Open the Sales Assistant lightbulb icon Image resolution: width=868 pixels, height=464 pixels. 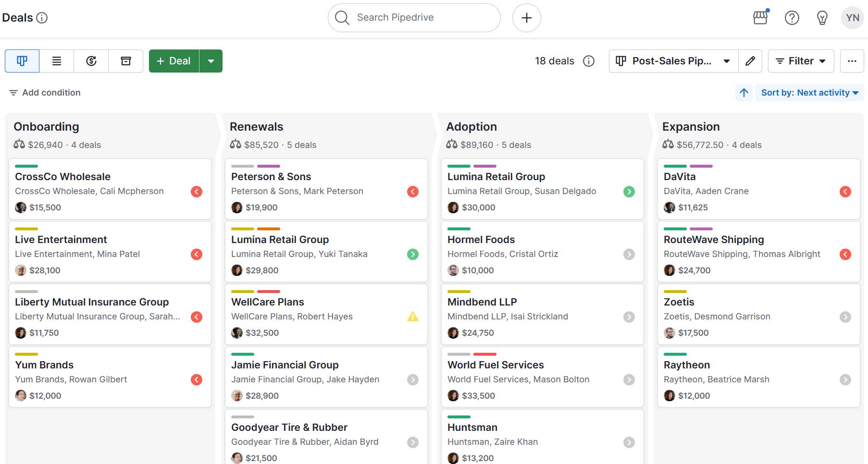pos(822,18)
